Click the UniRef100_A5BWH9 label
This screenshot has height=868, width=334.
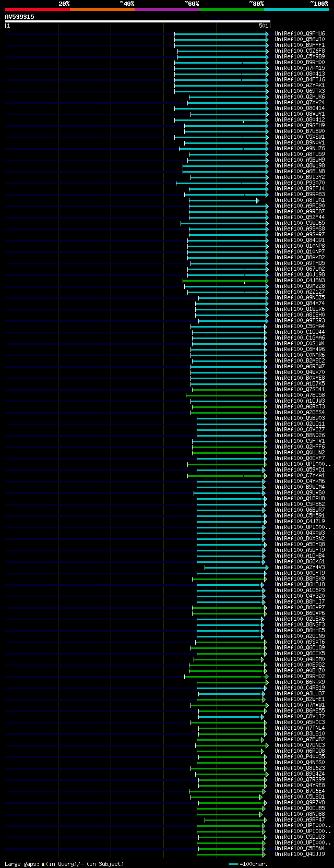point(300,160)
